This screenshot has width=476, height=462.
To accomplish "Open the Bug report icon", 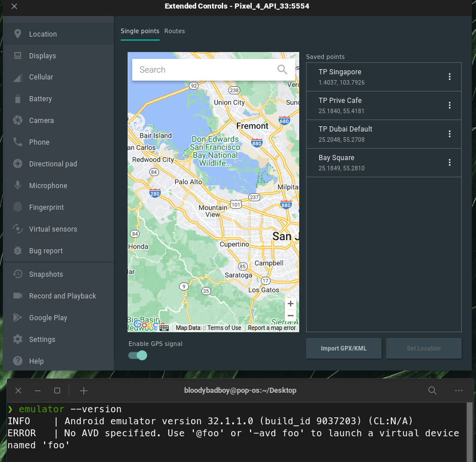I will (18, 251).
